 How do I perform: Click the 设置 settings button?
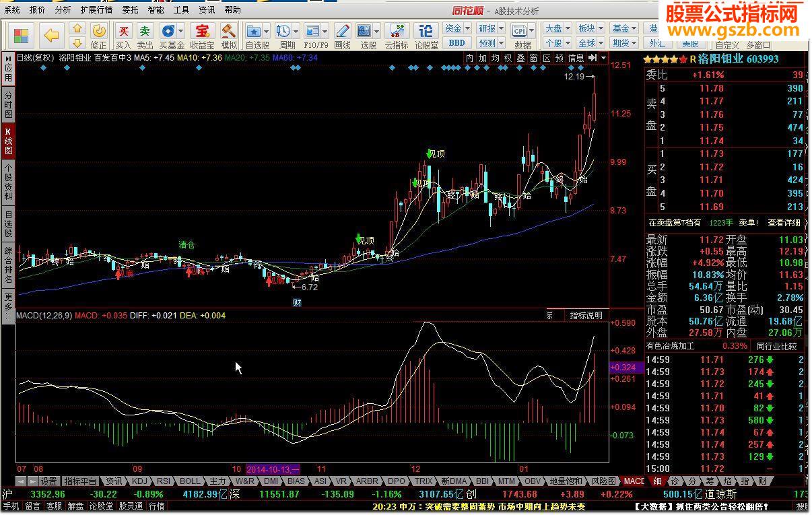pyautogui.click(x=49, y=481)
